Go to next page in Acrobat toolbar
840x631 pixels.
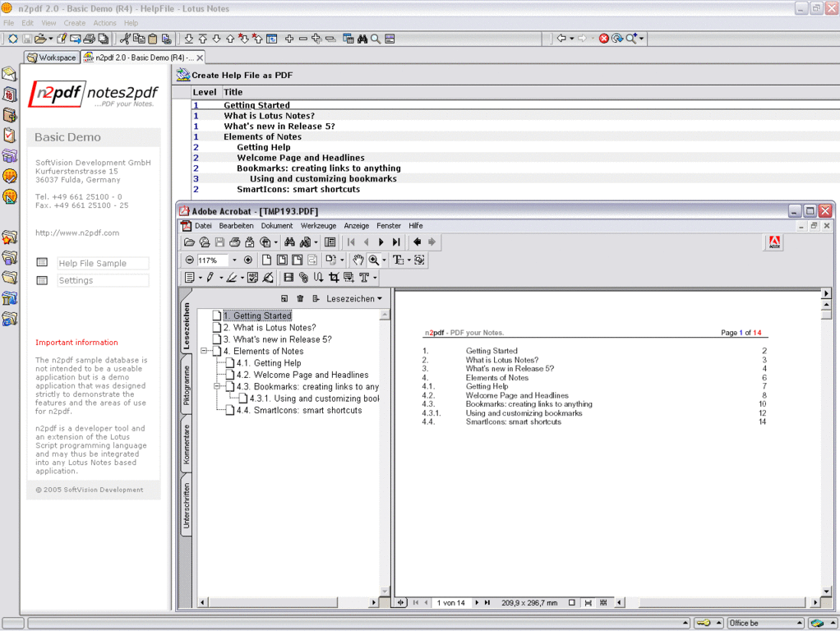381,242
